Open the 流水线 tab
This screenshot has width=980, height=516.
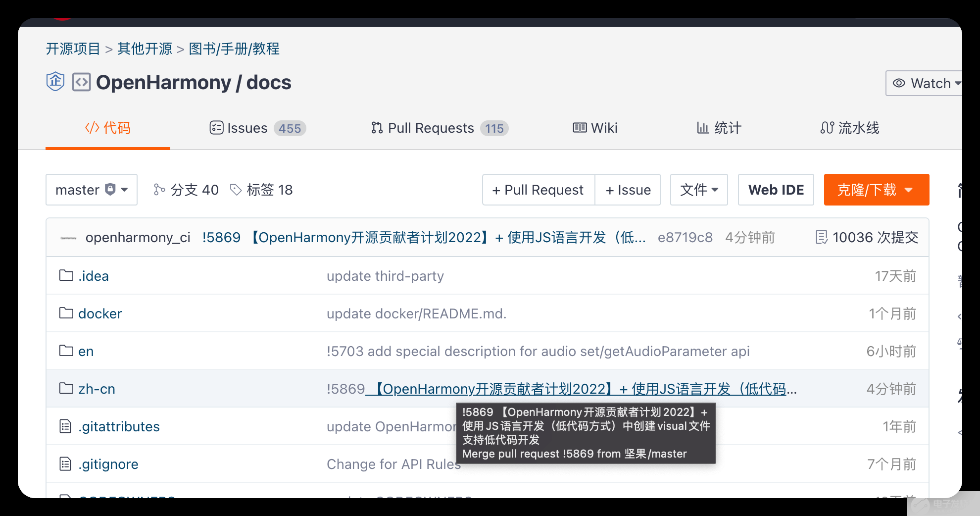(x=850, y=128)
